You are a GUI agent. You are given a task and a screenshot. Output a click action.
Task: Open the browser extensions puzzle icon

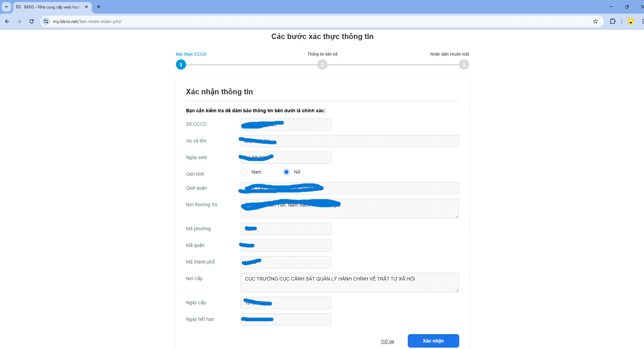tap(612, 21)
